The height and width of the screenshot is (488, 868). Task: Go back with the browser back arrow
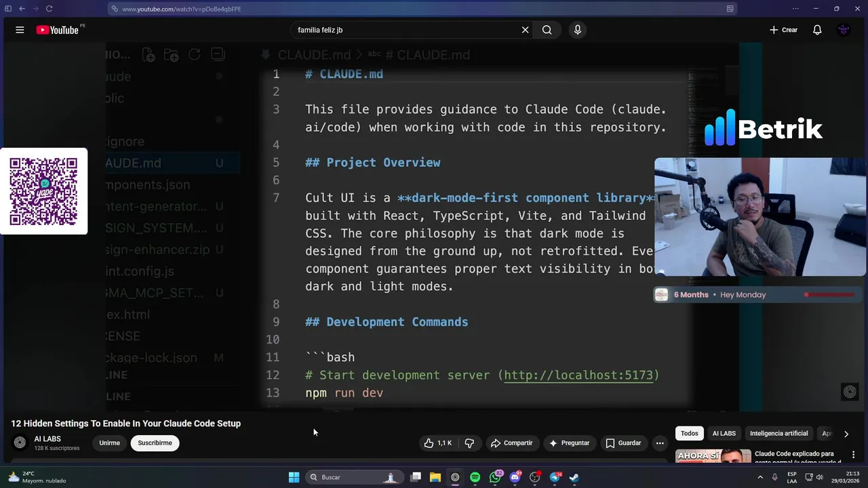(22, 9)
